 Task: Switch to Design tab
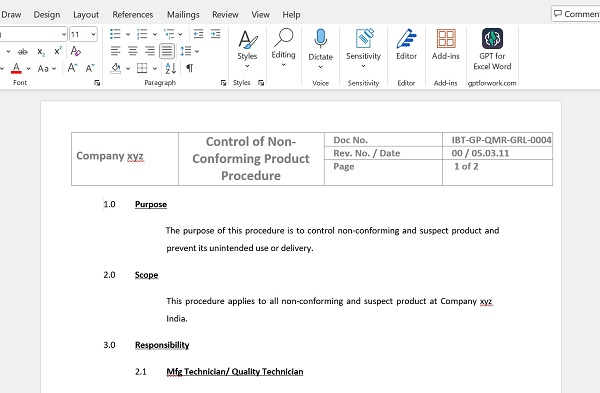[47, 15]
